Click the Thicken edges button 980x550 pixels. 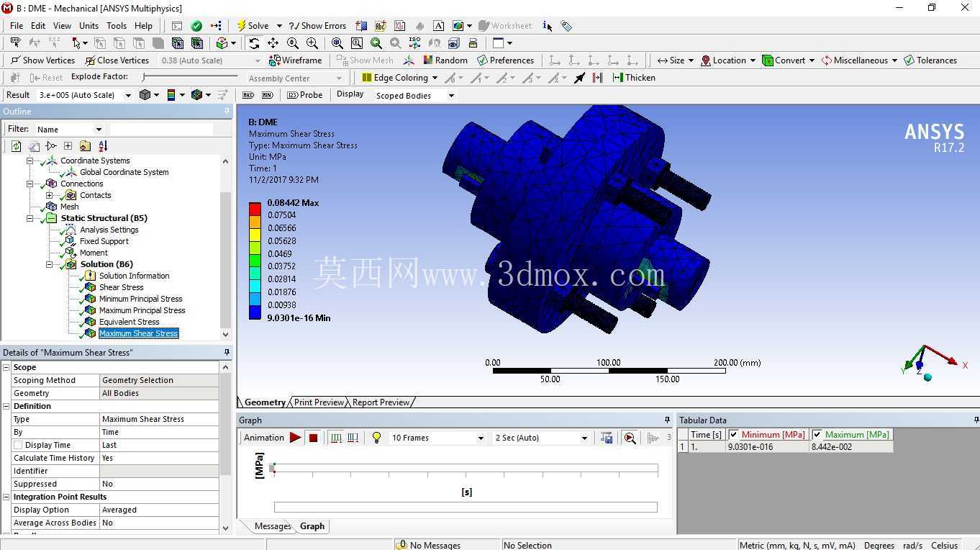633,78
